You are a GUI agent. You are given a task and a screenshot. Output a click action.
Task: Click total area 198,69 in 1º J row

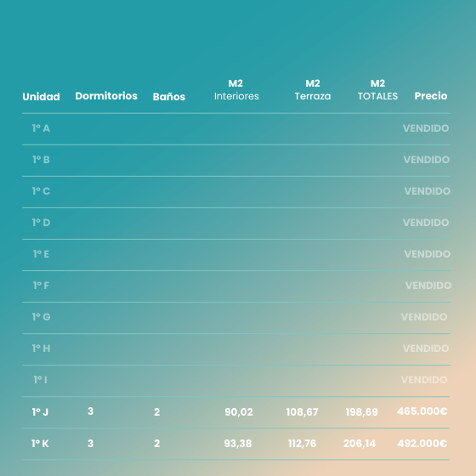click(361, 412)
